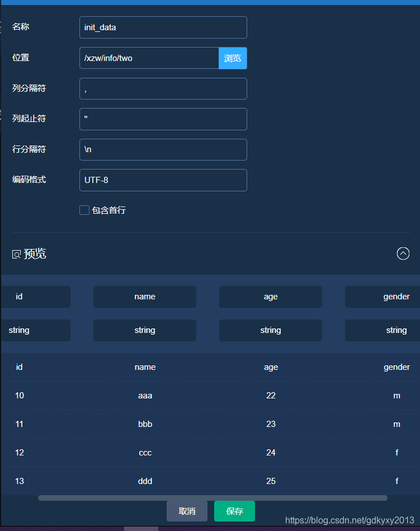Edit the gender column name box

[x=383, y=297]
